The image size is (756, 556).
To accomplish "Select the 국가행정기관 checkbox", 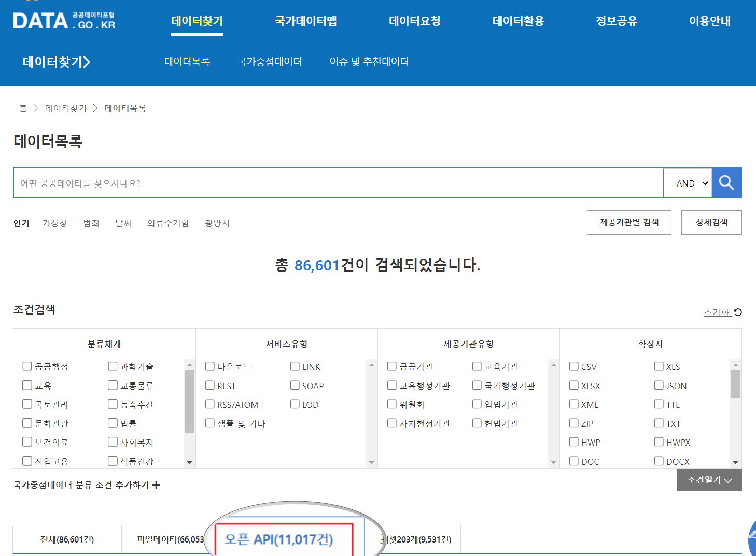I will tap(477, 385).
